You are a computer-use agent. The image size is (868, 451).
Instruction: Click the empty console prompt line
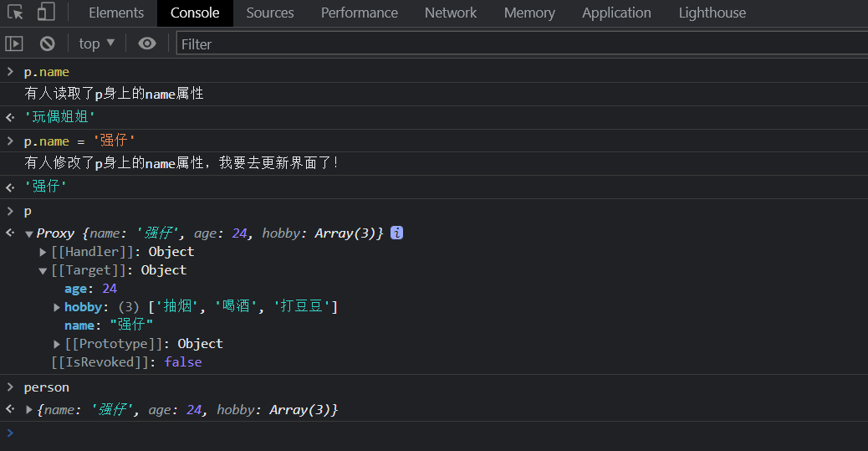tap(418, 433)
